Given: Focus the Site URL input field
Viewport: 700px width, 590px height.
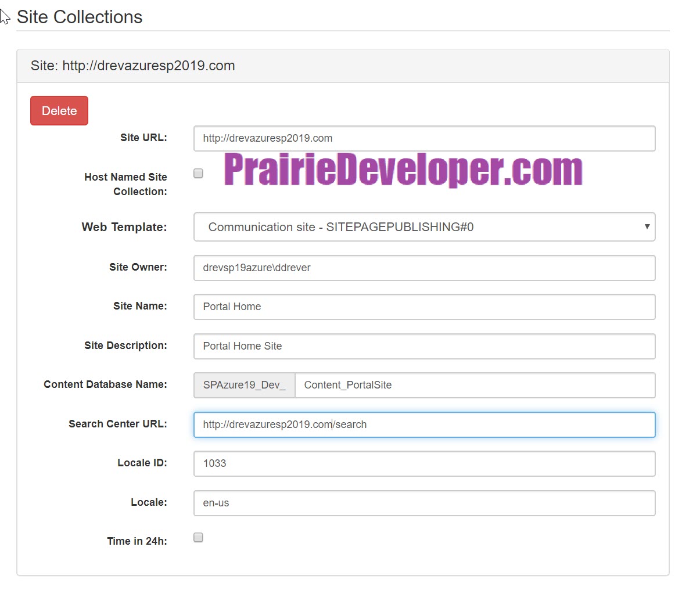Looking at the screenshot, I should tap(424, 138).
